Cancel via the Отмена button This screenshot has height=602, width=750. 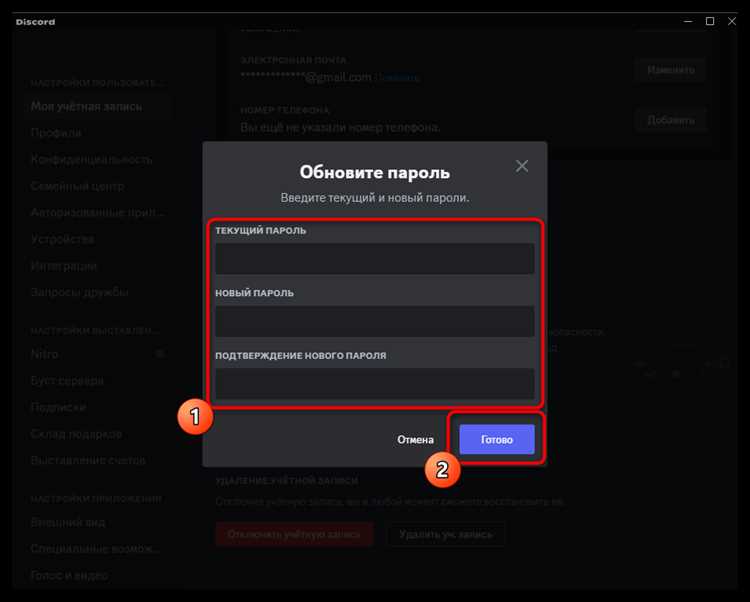(415, 439)
